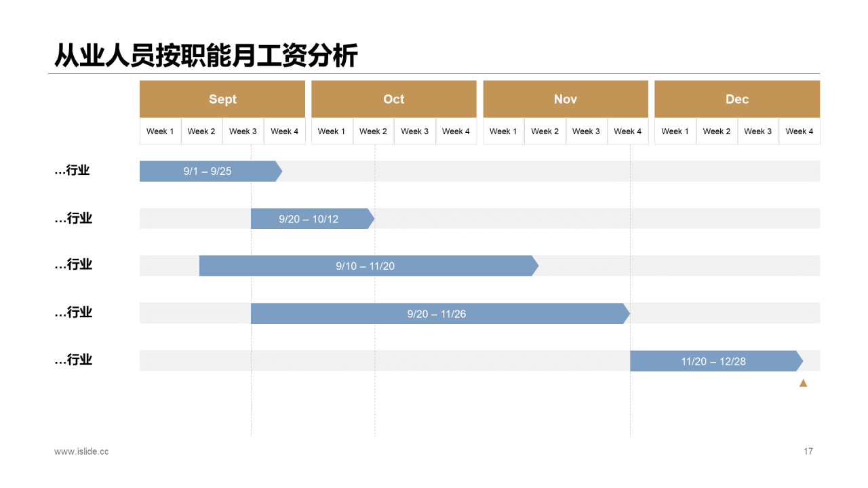
Task: Select the 9/1 – 9/25 timeline bar
Action: coord(208,171)
